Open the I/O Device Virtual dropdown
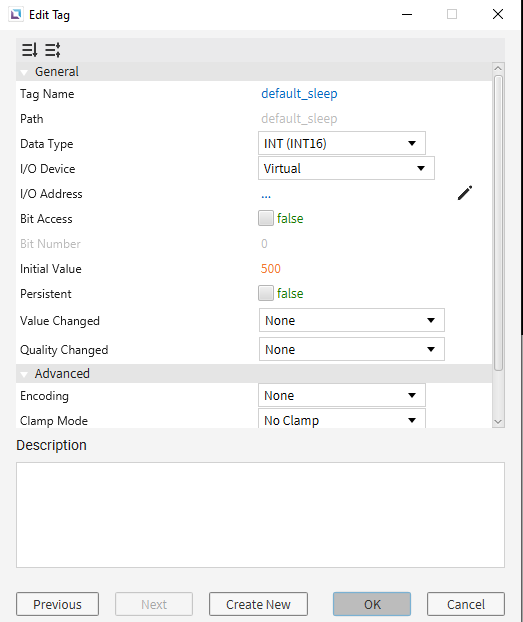Image resolution: width=523 pixels, height=622 pixels. [346, 168]
